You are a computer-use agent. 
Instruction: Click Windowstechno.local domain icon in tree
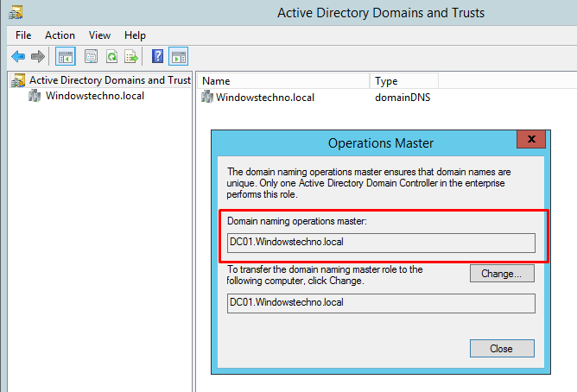pyautogui.click(x=35, y=96)
